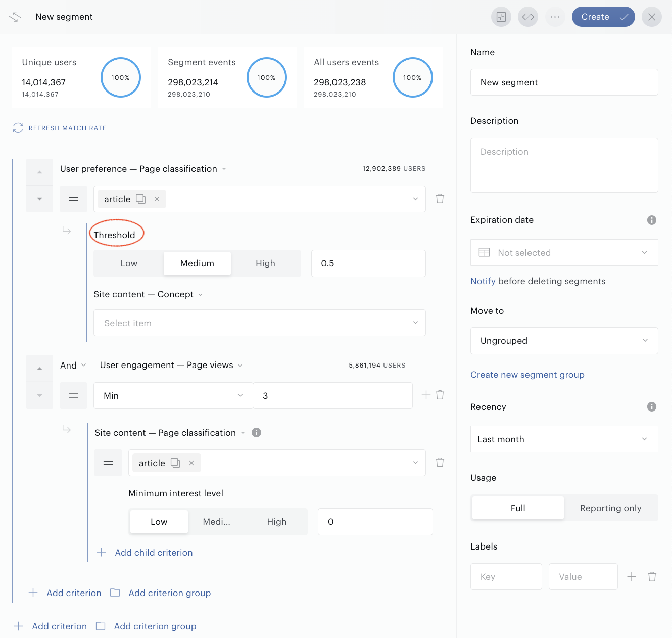Set Usage to Full
This screenshot has height=638, width=672.
coord(518,508)
